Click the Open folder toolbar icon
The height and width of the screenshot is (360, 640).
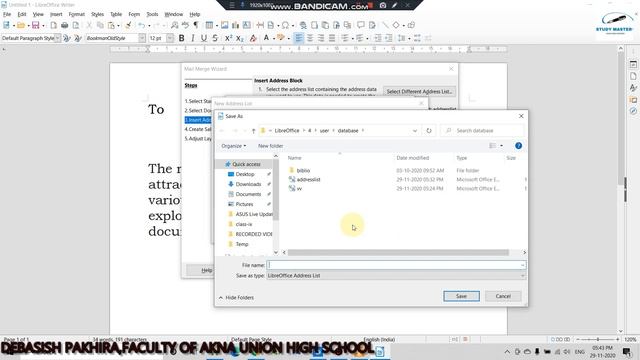click(x=21, y=25)
